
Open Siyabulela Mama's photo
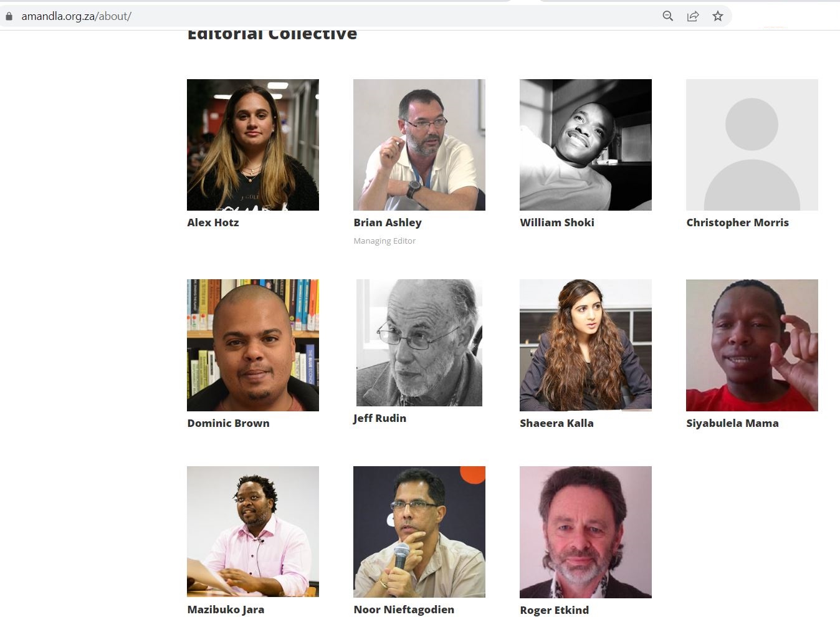[x=752, y=345]
